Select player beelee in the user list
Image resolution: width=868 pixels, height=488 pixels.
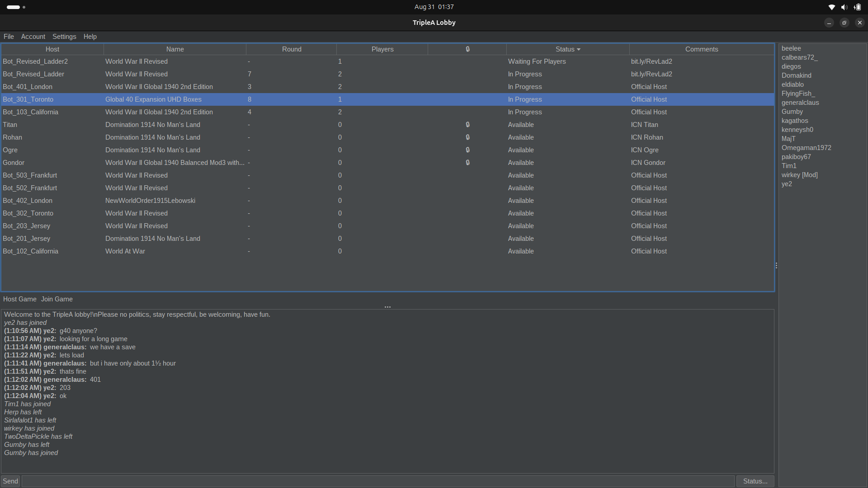pos(791,48)
